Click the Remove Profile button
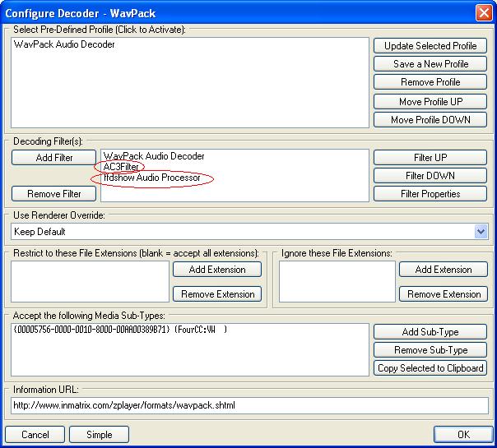The width and height of the screenshot is (497, 448). point(430,82)
